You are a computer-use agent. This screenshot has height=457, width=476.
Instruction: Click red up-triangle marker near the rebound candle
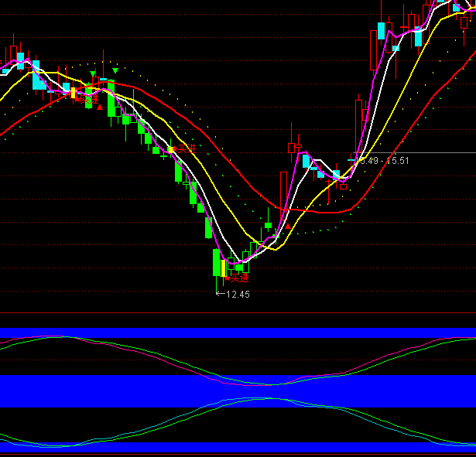click(x=289, y=227)
